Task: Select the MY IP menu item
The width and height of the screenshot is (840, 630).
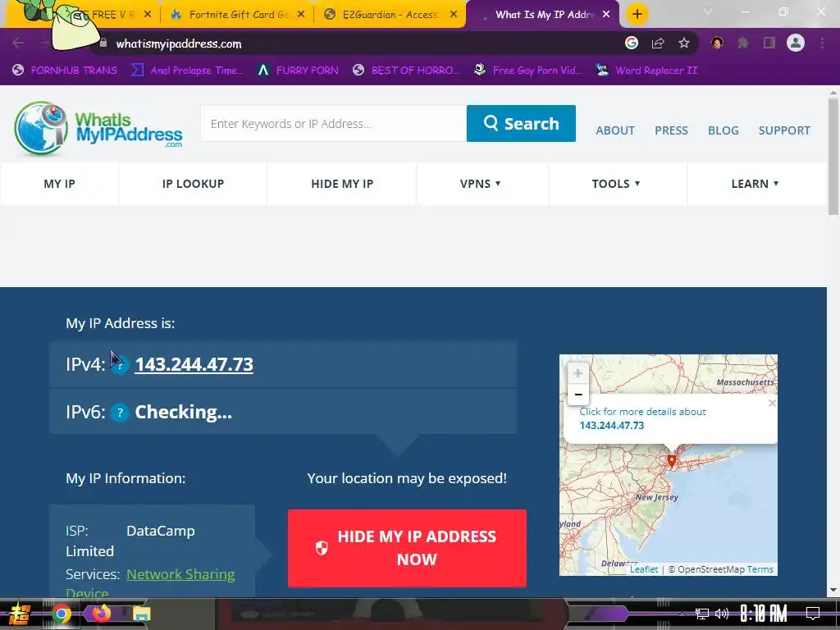Action: 59,184
